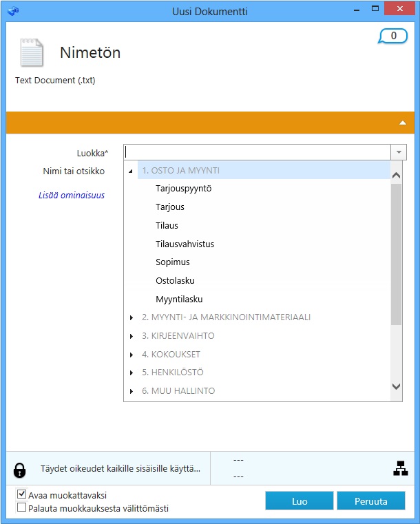This screenshot has width=420, height=524.
Task: Click the 1. OSTO JA MYYNTI label
Action: click(x=181, y=171)
